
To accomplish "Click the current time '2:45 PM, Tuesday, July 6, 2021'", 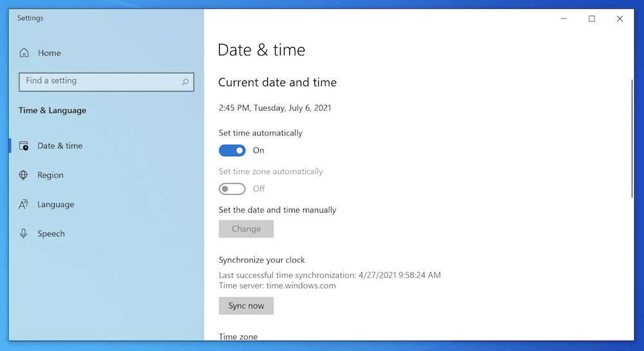I will [x=275, y=108].
